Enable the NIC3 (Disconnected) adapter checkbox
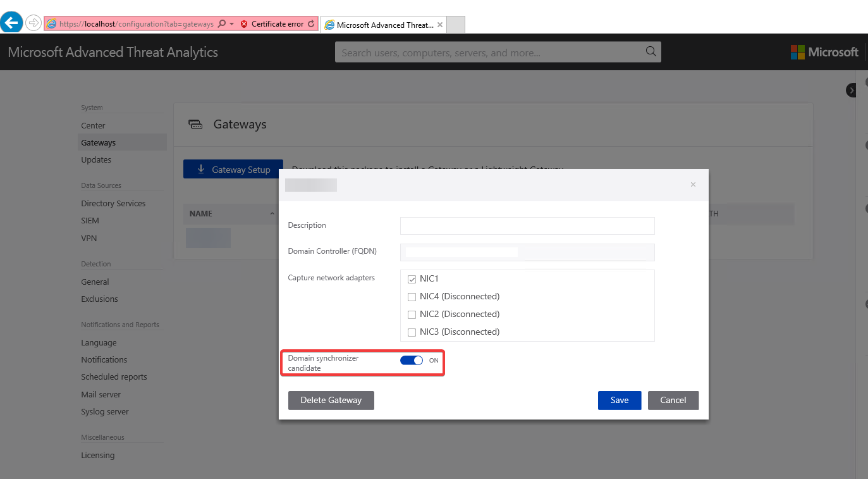 pyautogui.click(x=412, y=332)
